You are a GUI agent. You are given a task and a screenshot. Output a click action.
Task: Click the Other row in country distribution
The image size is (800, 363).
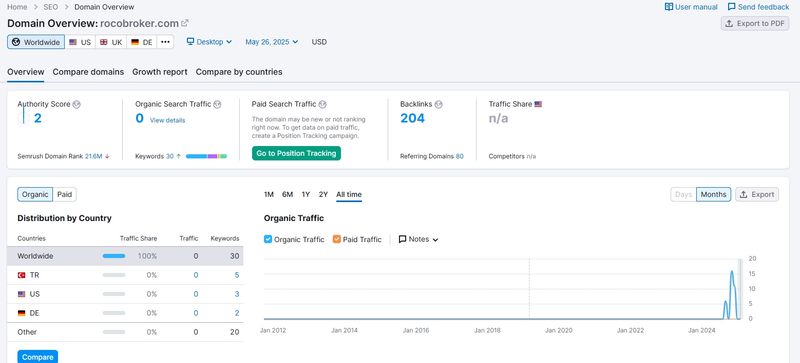[x=125, y=332]
